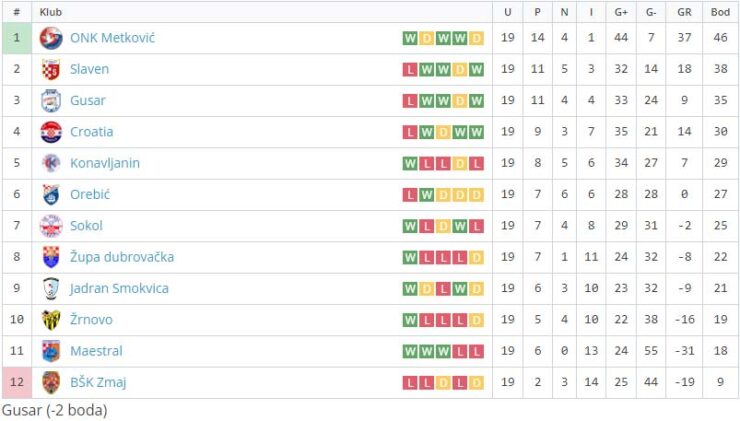Click the Slaven club crest icon
740x421 pixels.
coord(51,69)
